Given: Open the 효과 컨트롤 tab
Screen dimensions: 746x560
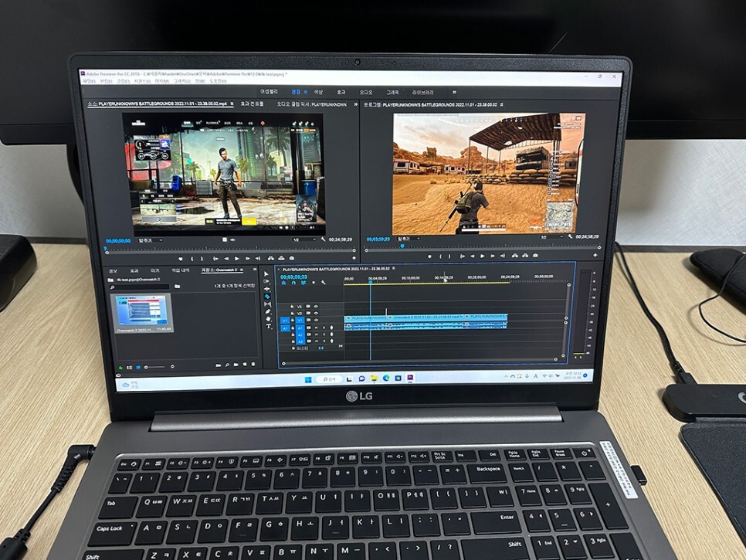Looking at the screenshot, I should (252, 104).
